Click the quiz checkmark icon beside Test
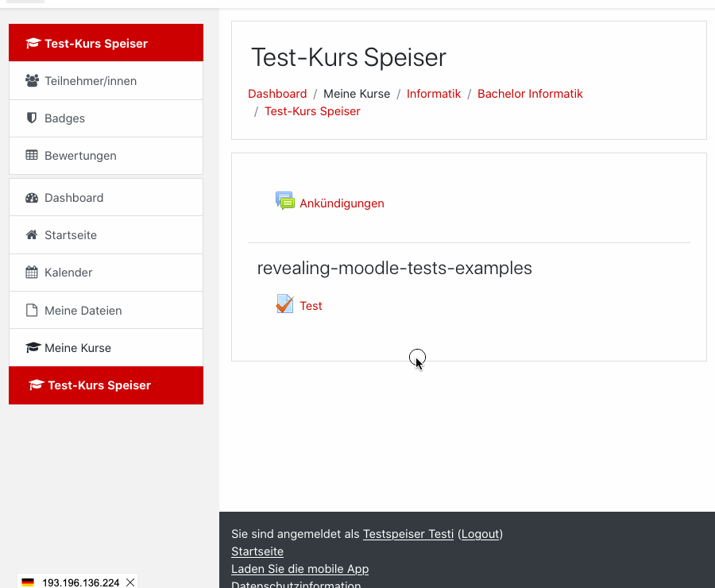The image size is (715, 588). tap(284, 304)
